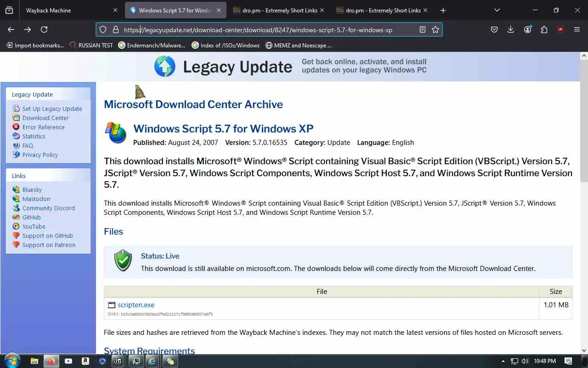Open the Microsoft Download Center Archive heading link
Image resolution: width=588 pixels, height=368 pixels.
pos(193,104)
